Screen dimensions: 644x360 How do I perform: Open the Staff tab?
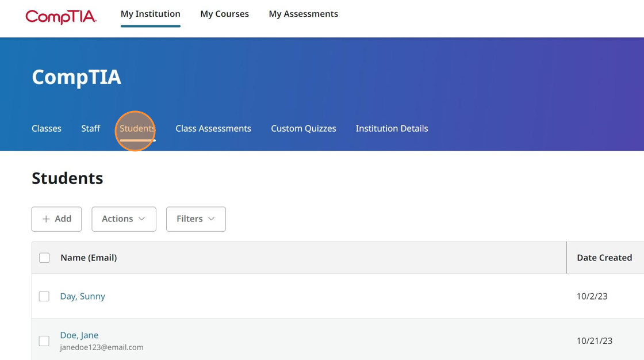90,129
